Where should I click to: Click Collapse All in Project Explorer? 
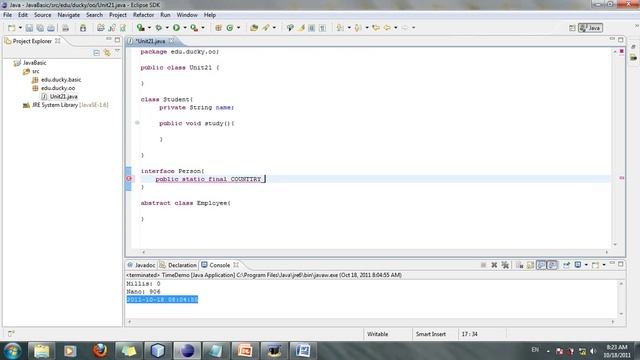[x=96, y=53]
